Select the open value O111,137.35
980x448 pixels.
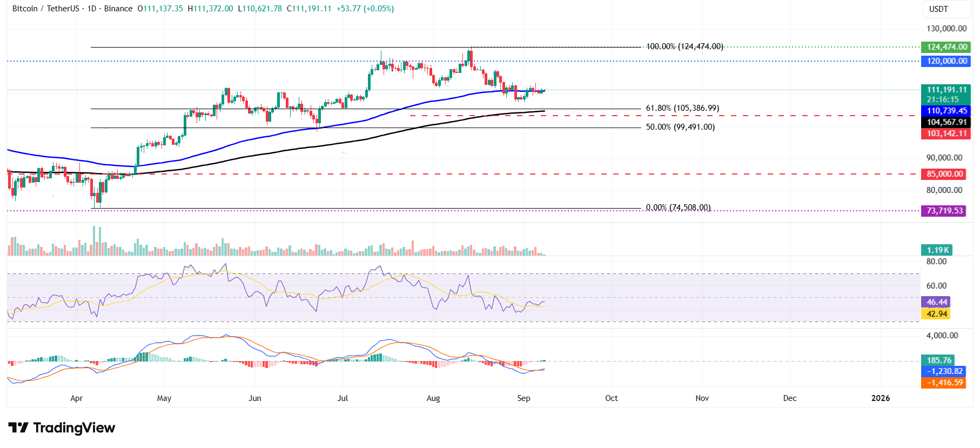[x=160, y=9]
